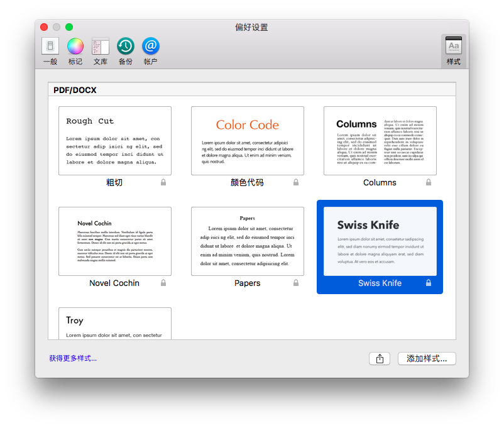The width and height of the screenshot is (504, 428).
Task: Click the PDF/DOCX section header
Action: click(x=75, y=91)
